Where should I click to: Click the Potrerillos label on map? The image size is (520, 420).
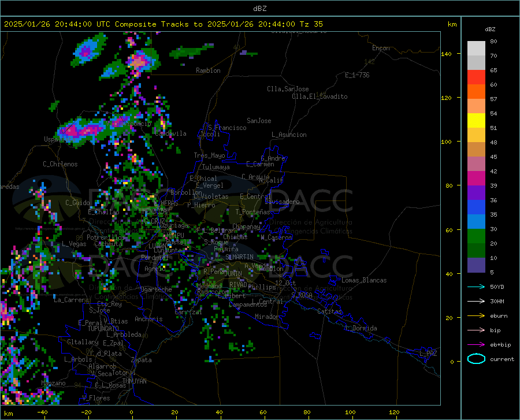106,237
